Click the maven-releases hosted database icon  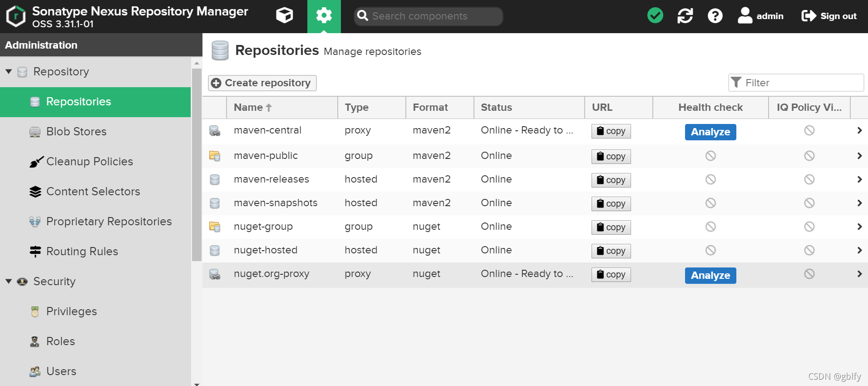[215, 180]
